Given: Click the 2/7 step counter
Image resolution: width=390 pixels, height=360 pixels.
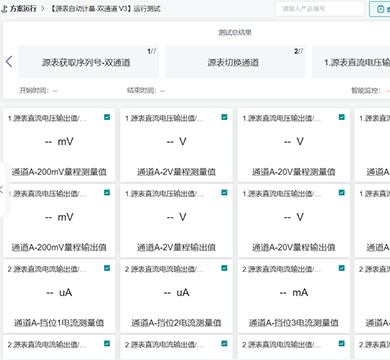Looking at the screenshot, I should click(298, 51).
